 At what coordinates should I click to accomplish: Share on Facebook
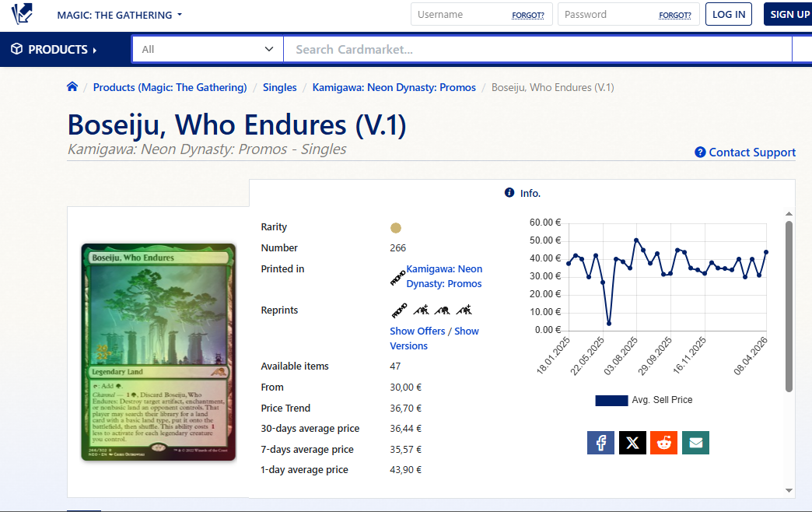click(x=600, y=443)
